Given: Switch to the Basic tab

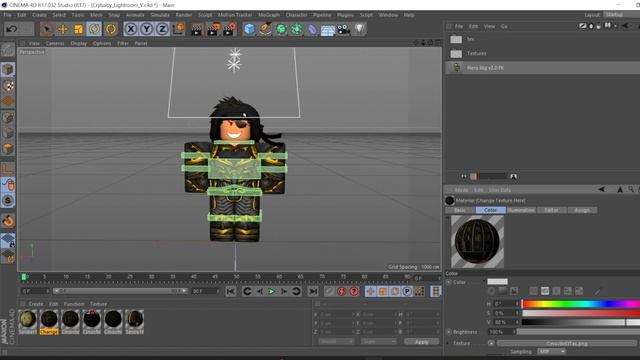Looking at the screenshot, I should pyautogui.click(x=460, y=210).
